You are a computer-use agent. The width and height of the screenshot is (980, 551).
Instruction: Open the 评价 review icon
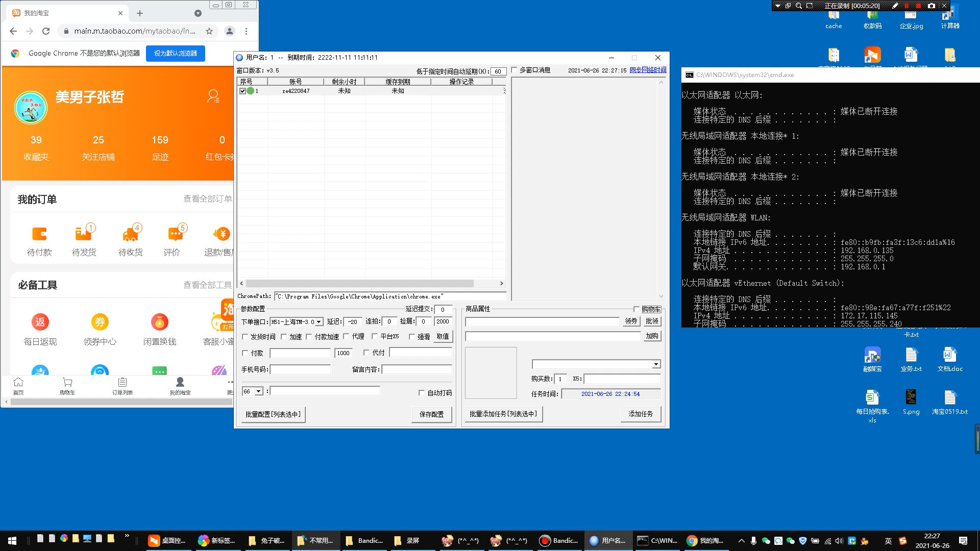point(175,233)
